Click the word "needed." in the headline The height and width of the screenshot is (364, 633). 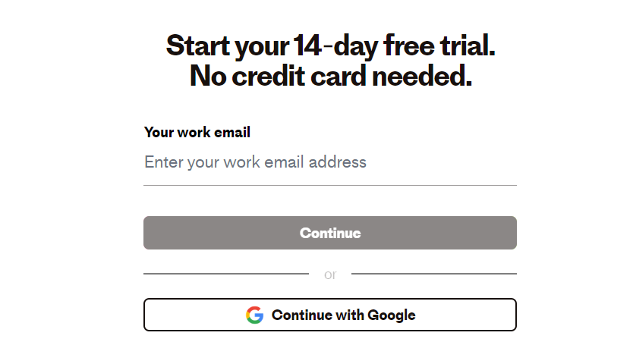pos(428,76)
